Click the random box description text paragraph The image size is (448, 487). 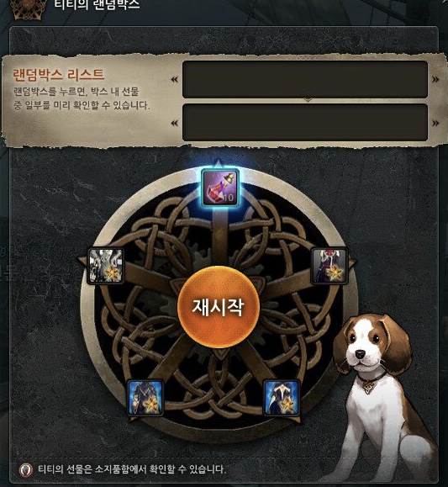[x=82, y=98]
